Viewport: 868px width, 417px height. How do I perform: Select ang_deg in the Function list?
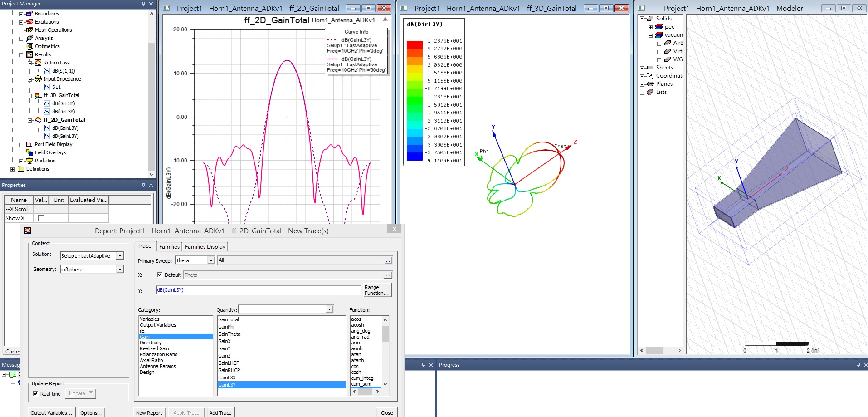366,331
